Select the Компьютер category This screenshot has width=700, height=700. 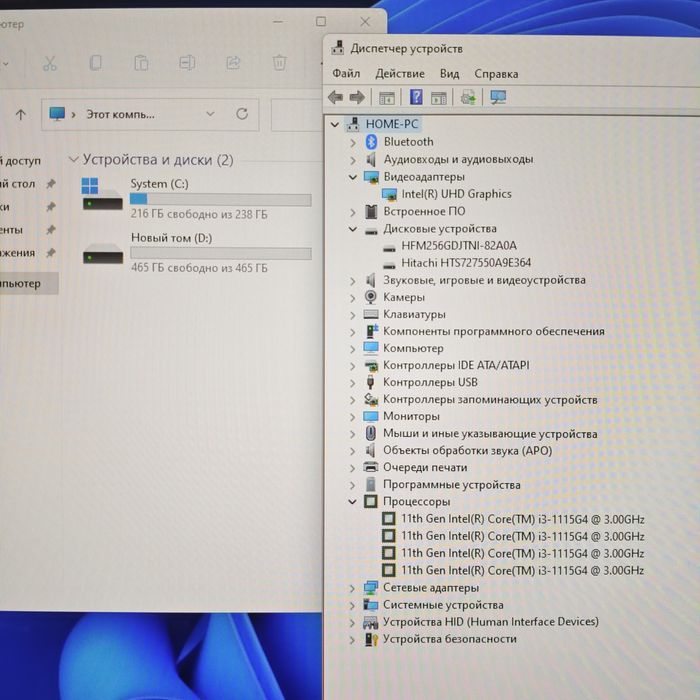(x=413, y=348)
